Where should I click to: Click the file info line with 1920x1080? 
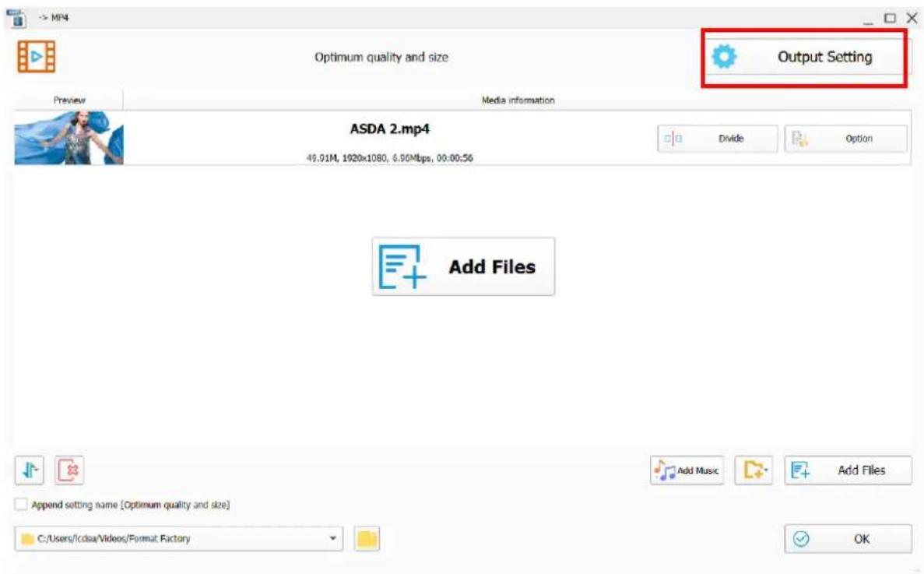(389, 158)
